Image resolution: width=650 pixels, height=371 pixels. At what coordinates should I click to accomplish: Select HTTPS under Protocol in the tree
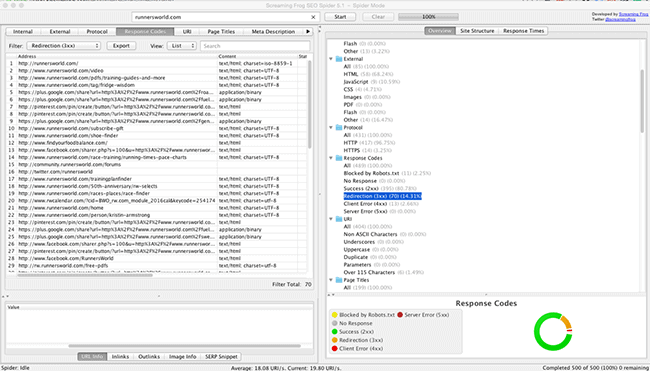[369, 150]
